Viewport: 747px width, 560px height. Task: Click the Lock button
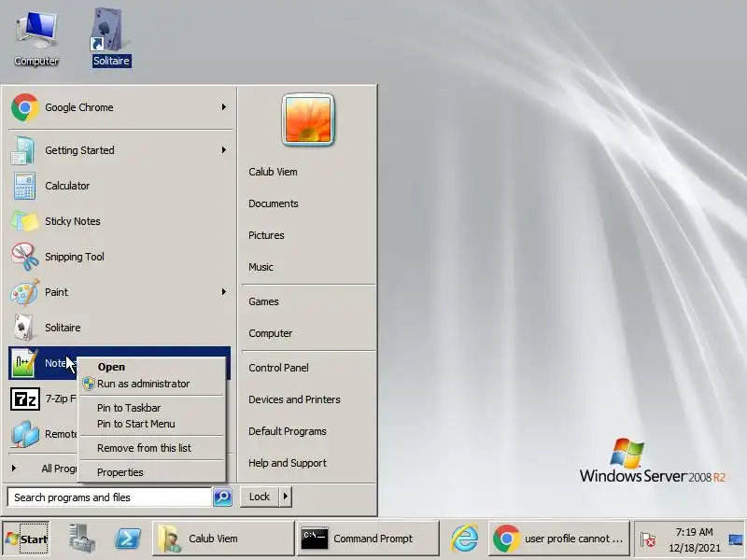260,497
